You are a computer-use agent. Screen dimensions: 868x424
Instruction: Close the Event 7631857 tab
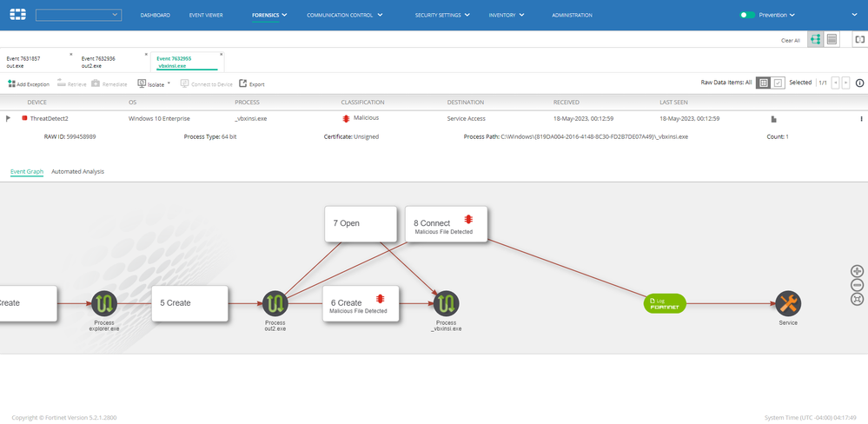point(71,54)
